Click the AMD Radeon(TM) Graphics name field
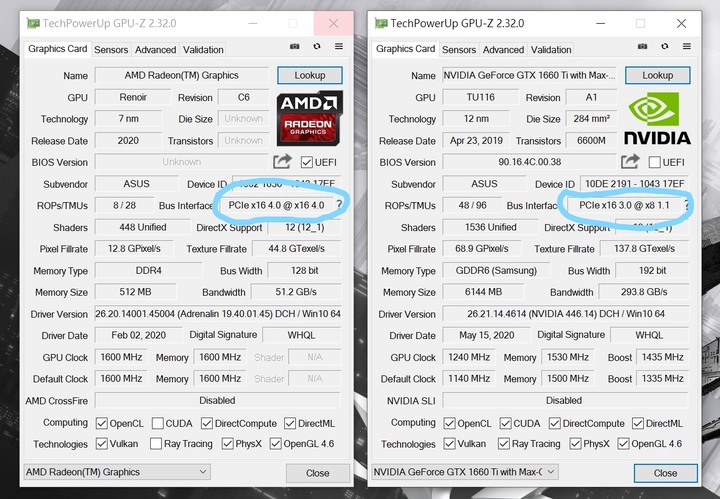Image resolution: width=720 pixels, height=499 pixels. point(182,75)
